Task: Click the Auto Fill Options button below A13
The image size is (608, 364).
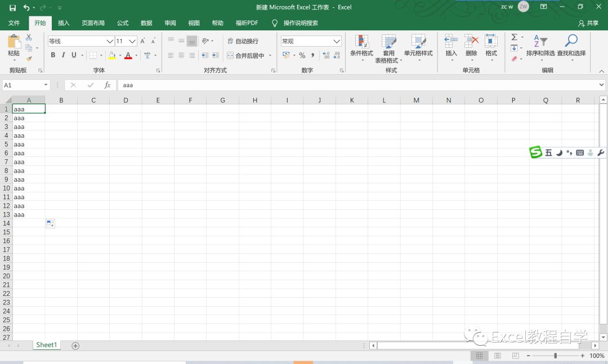Action: [x=50, y=224]
